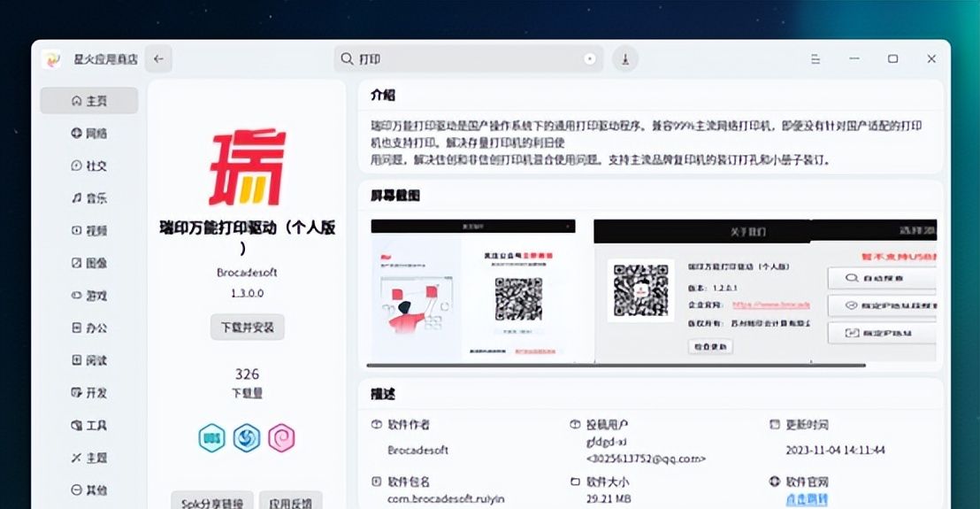Viewport: 980px width, 509px height.
Task: Click the green UOS compatibility badge
Action: (212, 438)
